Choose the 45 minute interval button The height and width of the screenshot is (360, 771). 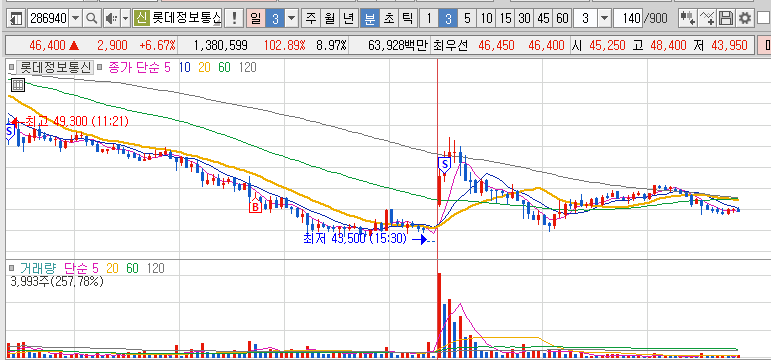[543, 19]
